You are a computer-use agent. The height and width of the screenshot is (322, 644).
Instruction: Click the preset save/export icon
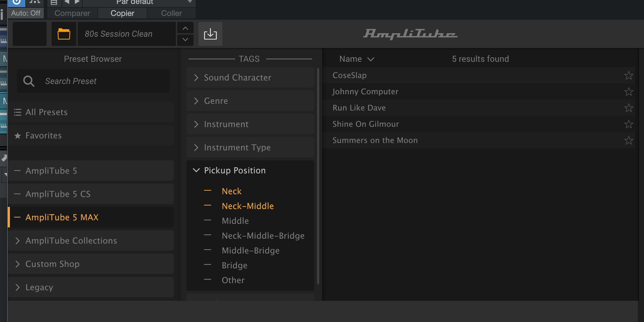click(210, 34)
